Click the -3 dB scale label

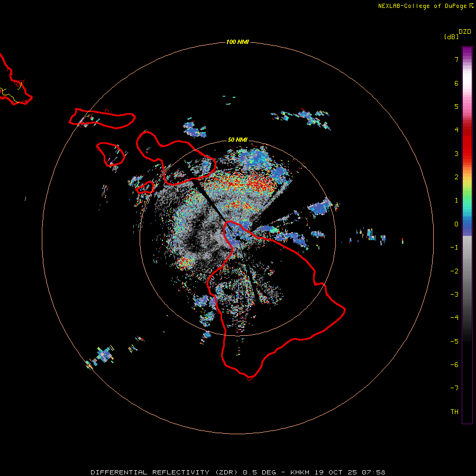pos(454,295)
